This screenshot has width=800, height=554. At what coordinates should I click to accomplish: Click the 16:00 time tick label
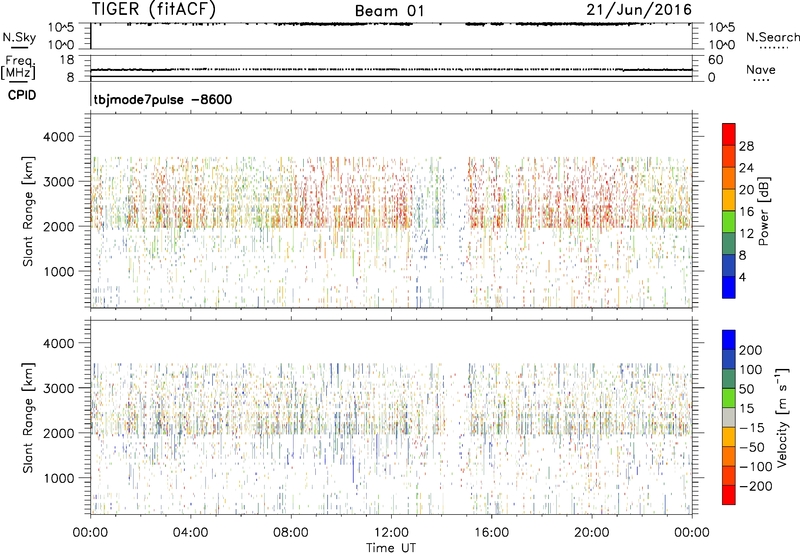click(491, 533)
